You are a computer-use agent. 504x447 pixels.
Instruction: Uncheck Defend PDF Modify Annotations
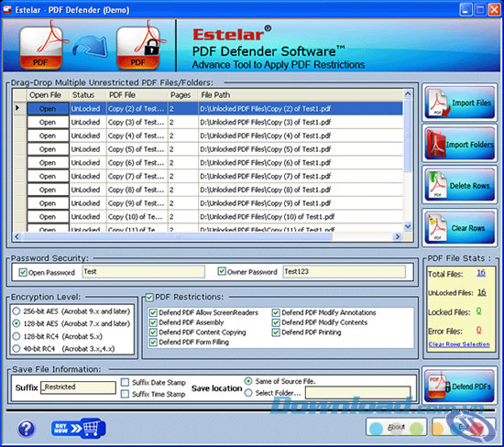pyautogui.click(x=276, y=312)
